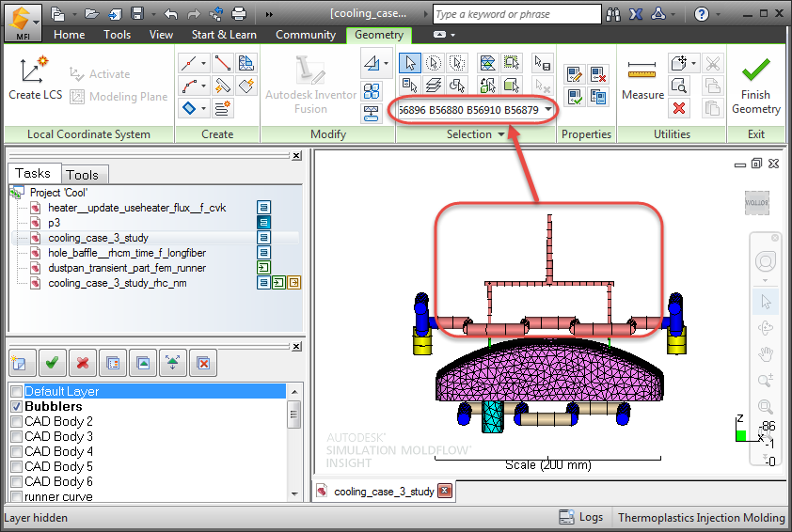Choose the Circle Select tool

coord(434,63)
